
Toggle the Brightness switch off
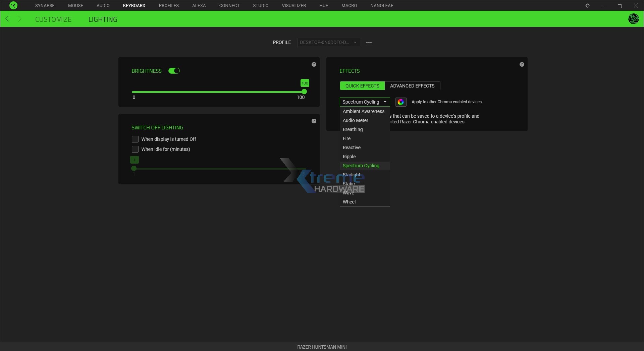(174, 71)
